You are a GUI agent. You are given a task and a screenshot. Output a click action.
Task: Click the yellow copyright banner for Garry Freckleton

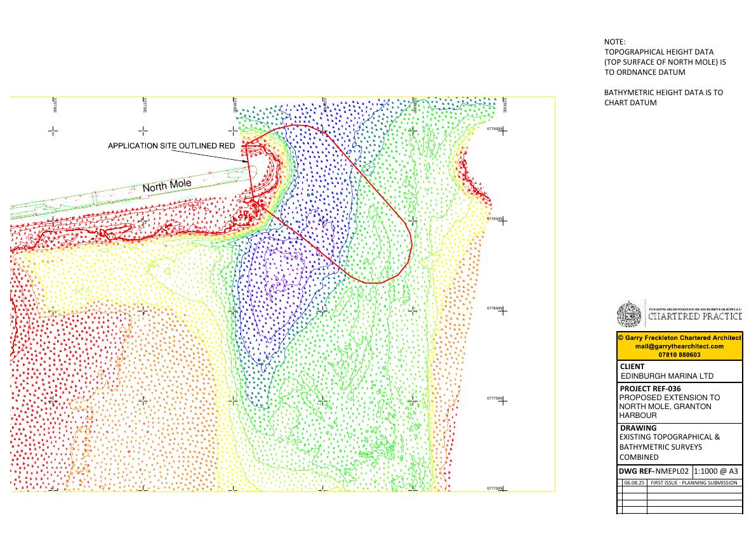[x=679, y=346]
